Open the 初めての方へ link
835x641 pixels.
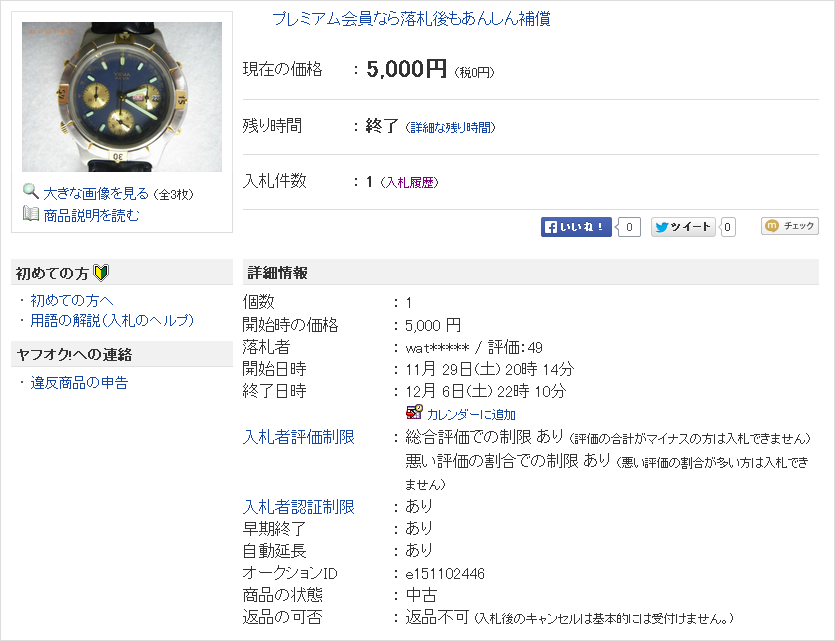[x=72, y=301]
